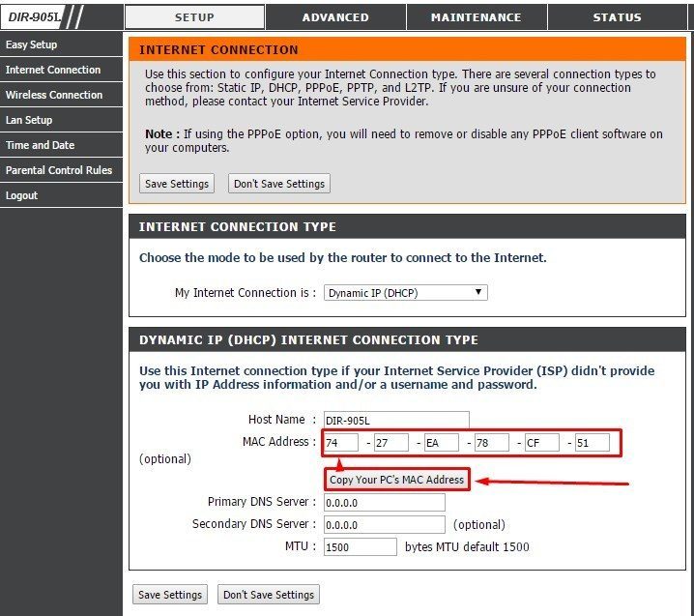
Task: Click MAC address field containing 51
Action: (593, 442)
